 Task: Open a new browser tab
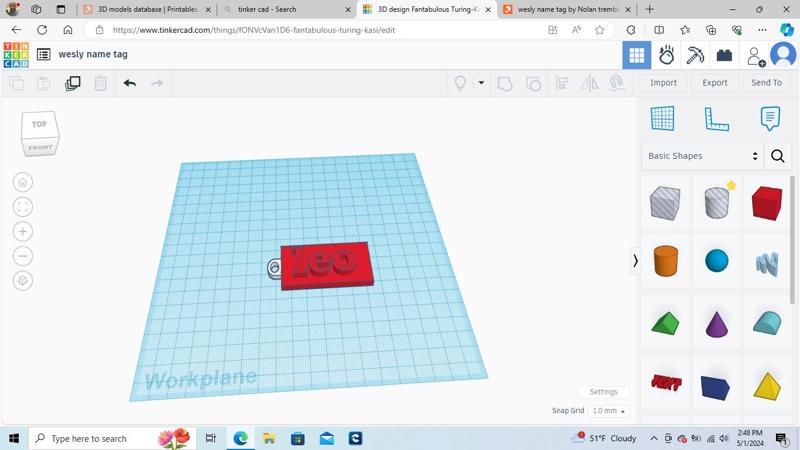tap(649, 9)
